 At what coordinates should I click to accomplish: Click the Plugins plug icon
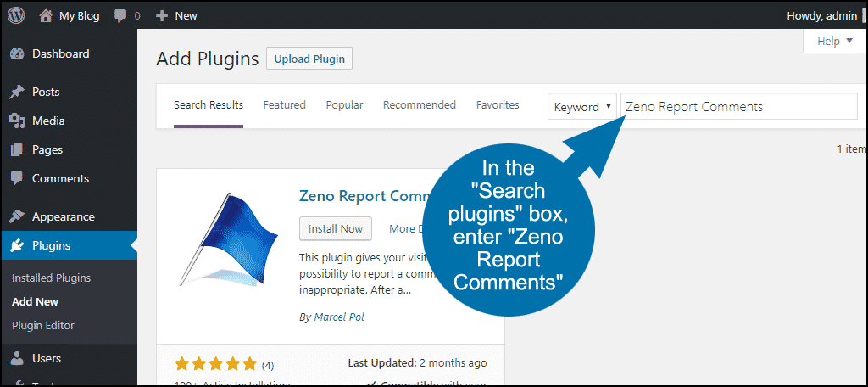[18, 245]
